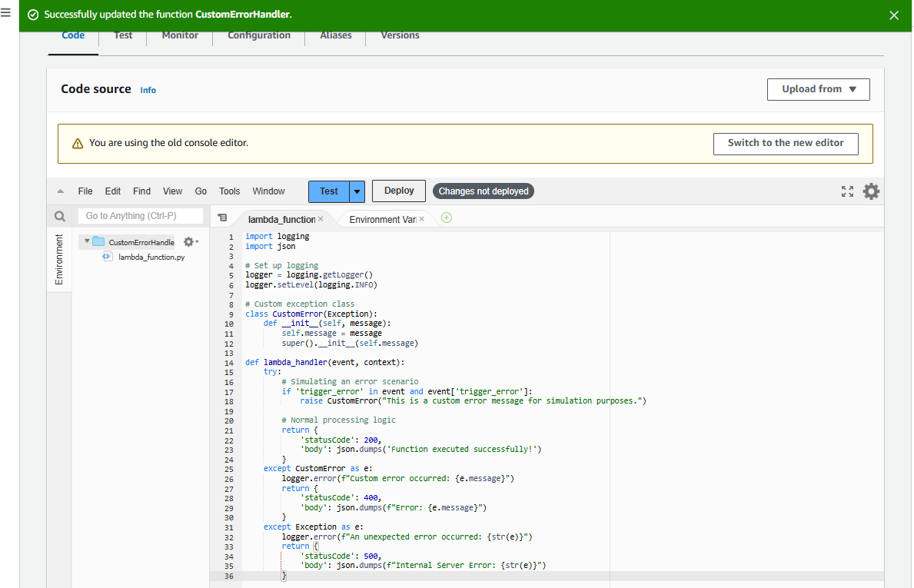
Task: Toggle the Environment sidebar panel
Action: 60,257
